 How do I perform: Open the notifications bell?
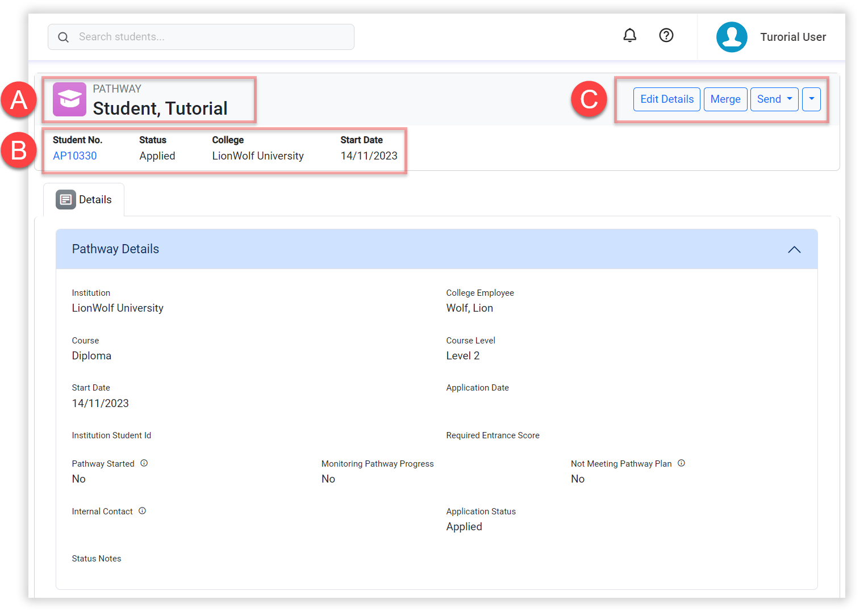coord(629,36)
